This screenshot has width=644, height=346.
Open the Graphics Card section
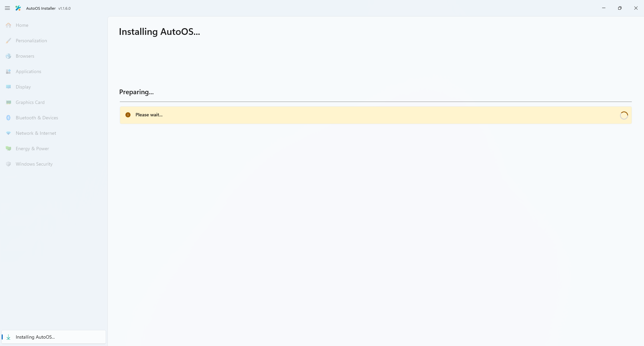click(54, 102)
